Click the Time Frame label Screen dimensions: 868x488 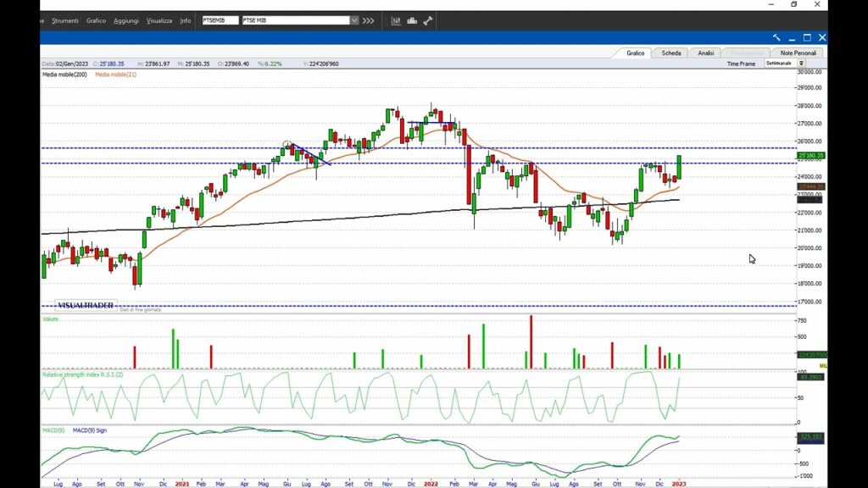(741, 64)
